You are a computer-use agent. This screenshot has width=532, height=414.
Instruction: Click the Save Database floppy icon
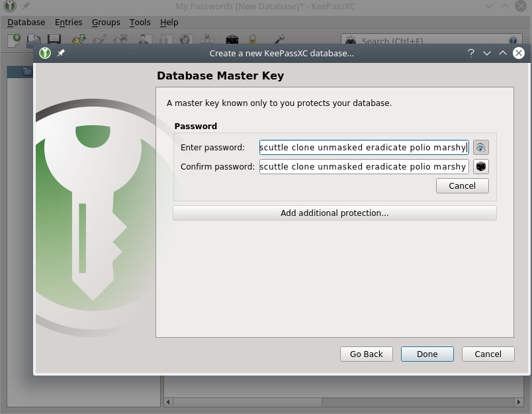(x=54, y=40)
